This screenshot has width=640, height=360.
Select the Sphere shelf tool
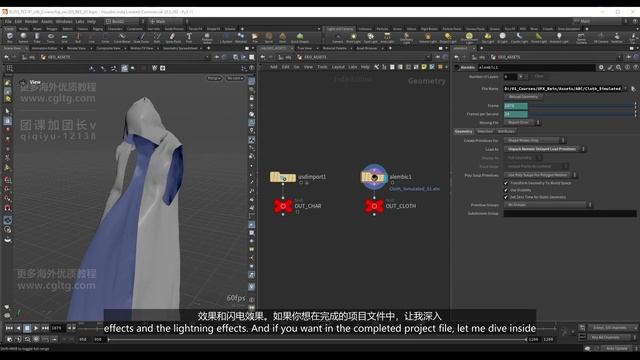coord(23,38)
